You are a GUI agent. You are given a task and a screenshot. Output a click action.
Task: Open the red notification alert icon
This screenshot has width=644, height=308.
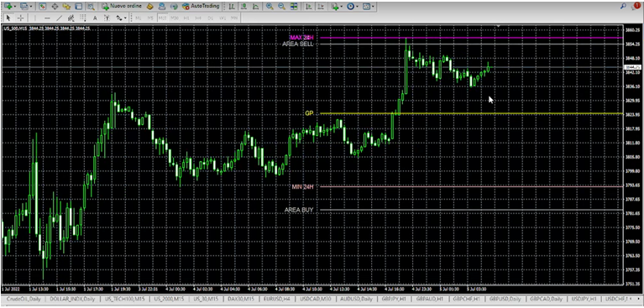[637, 6]
